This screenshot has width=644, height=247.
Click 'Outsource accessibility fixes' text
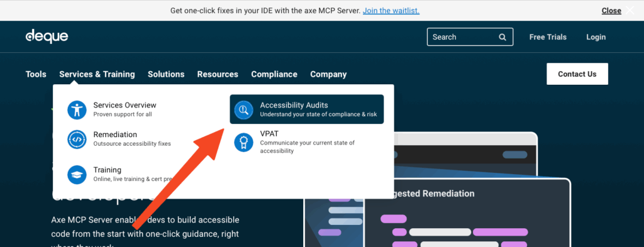tap(132, 144)
